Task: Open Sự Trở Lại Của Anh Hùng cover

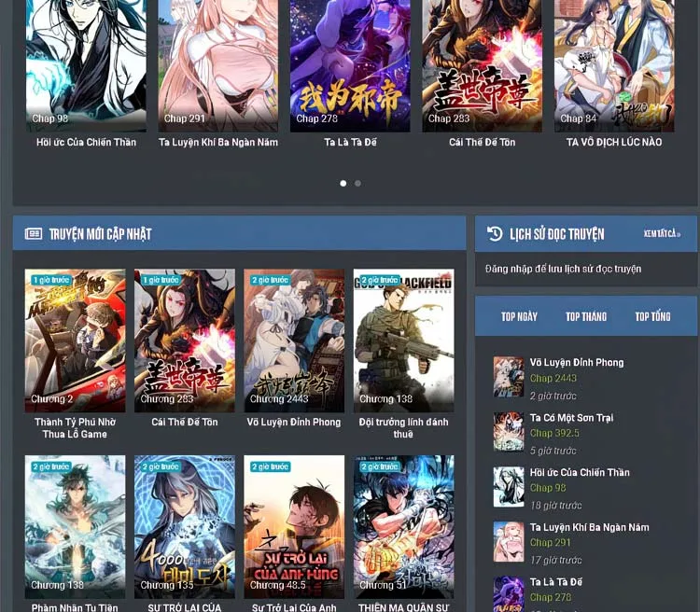Action: pos(294,527)
